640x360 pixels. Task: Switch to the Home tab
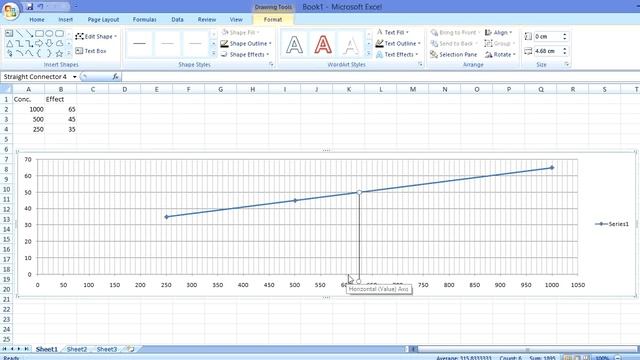coord(37,19)
